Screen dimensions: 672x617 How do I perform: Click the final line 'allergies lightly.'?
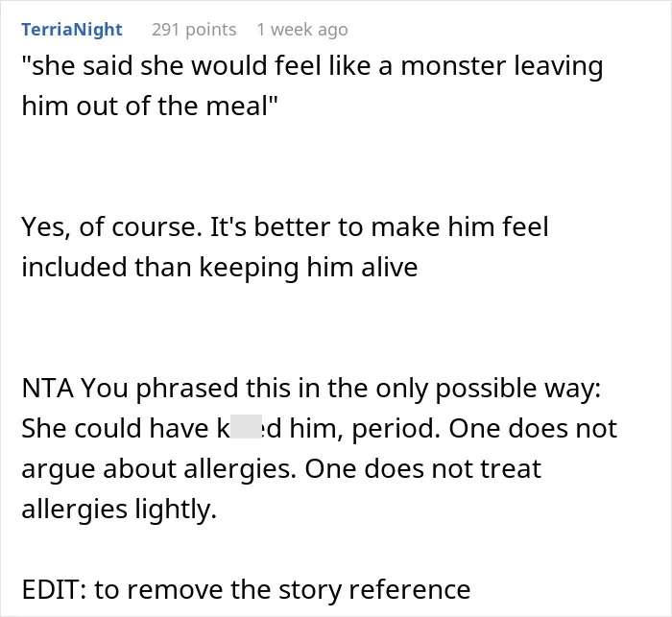point(119,510)
